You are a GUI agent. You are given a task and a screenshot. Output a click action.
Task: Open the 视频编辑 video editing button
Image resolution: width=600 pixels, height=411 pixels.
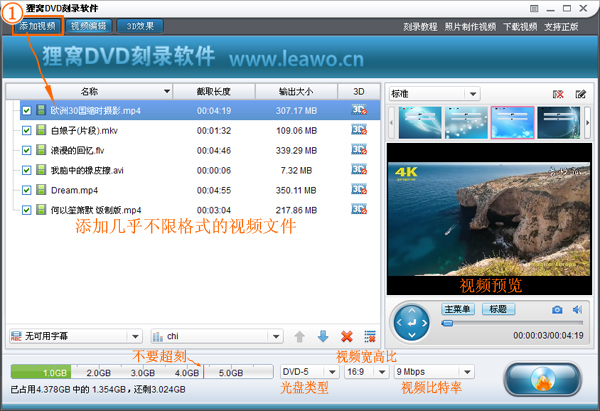pyautogui.click(x=88, y=26)
